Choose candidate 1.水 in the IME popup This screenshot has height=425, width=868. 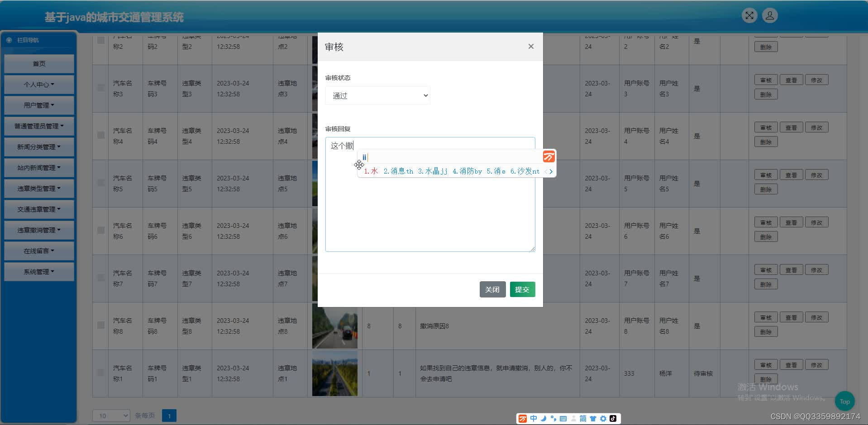coord(371,171)
